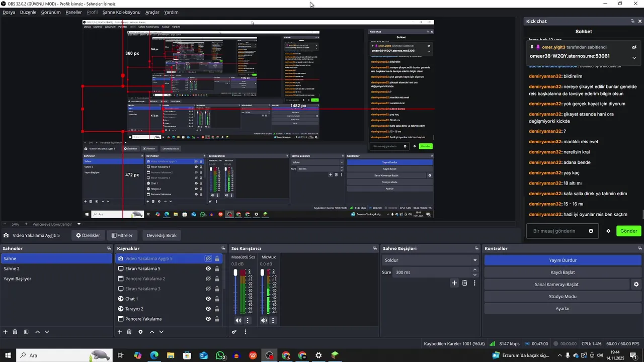The image size is (644, 362).
Task: Decrease Süre duration with down arrow
Action: [x=475, y=275]
